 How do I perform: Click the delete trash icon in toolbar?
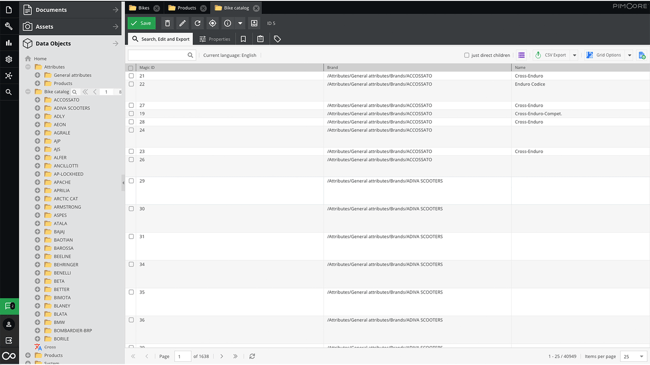(167, 23)
